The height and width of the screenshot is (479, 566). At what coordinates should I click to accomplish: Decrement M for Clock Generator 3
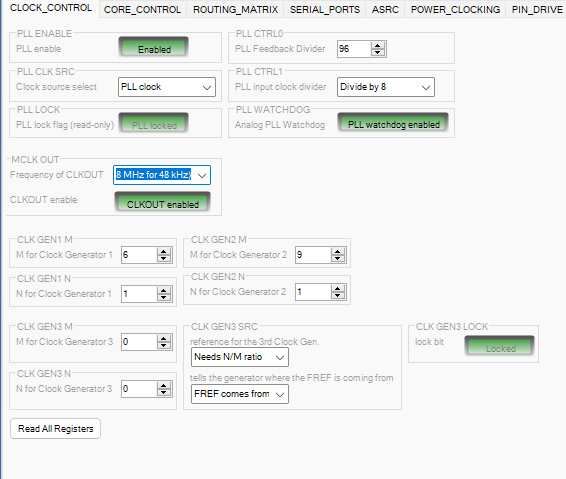point(164,345)
